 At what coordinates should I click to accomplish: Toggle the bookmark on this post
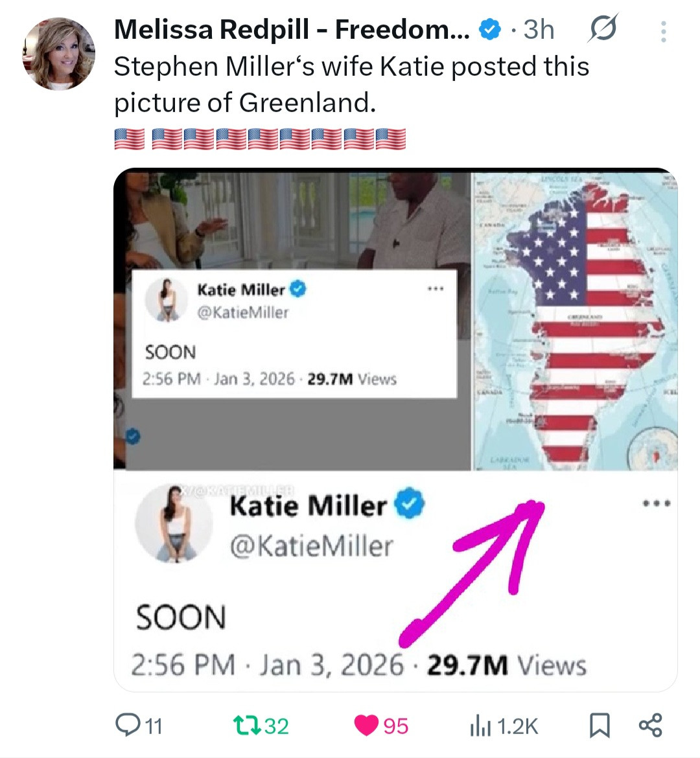[x=599, y=725]
